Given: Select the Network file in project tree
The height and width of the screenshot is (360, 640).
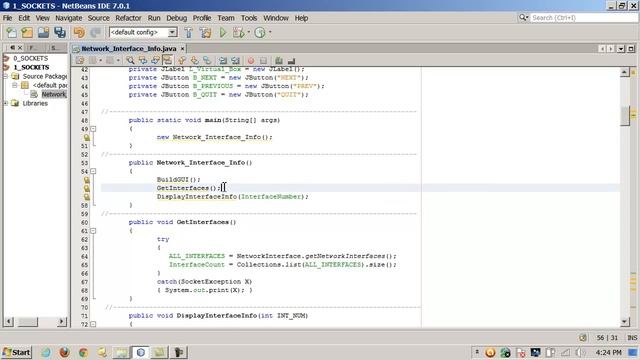Looking at the screenshot, I should [53, 94].
